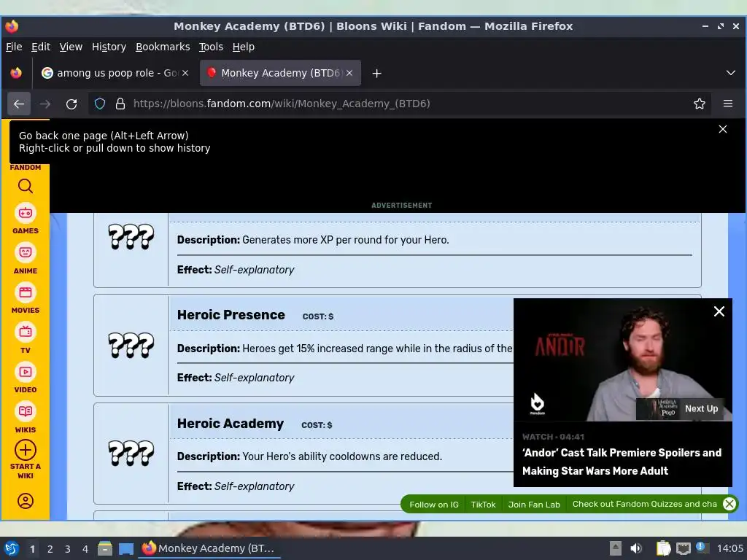Bookmark this page with star icon

tap(699, 104)
